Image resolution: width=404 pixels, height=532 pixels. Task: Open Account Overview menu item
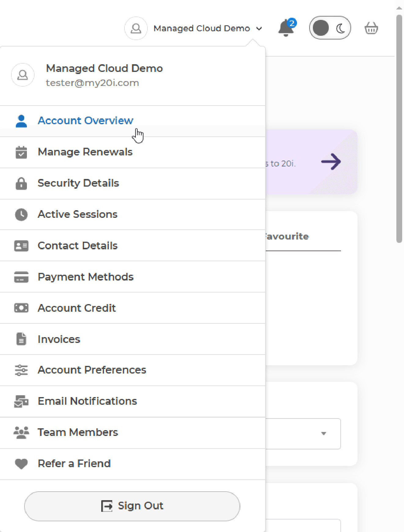click(x=132, y=121)
